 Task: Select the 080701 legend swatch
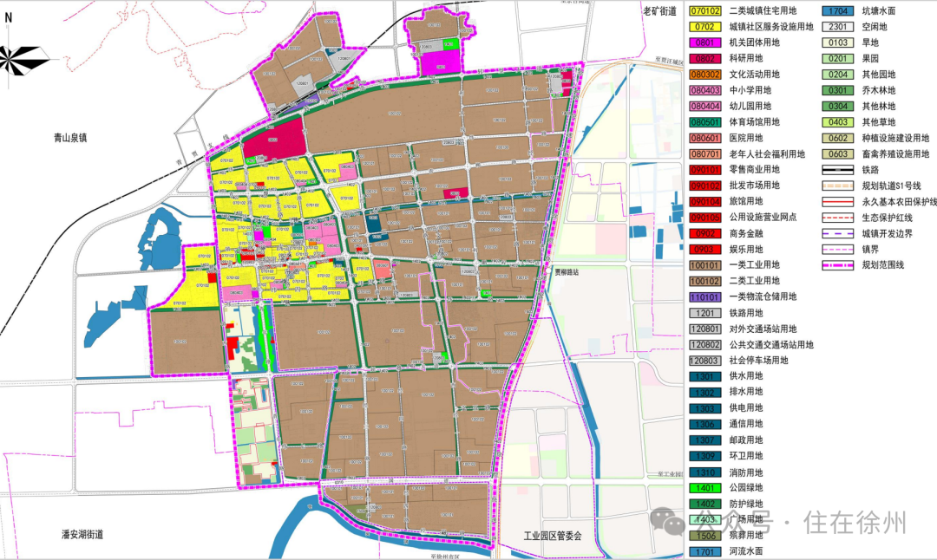pyautogui.click(x=705, y=154)
